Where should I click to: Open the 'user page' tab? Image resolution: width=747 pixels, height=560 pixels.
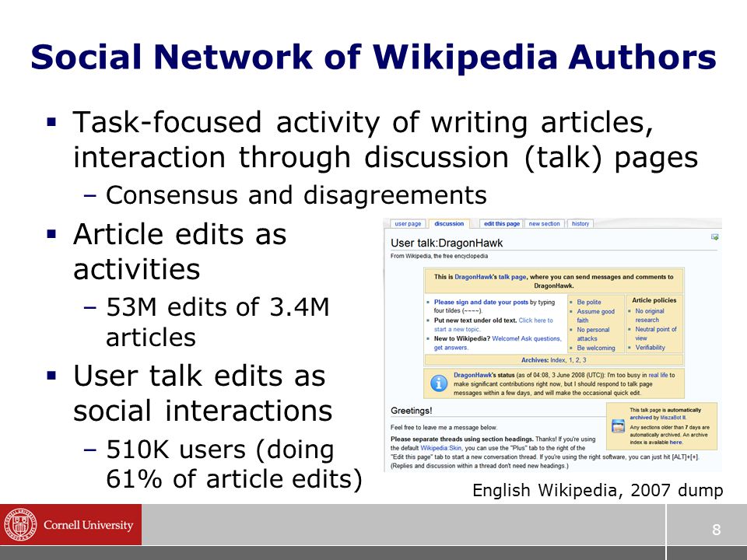tap(408, 224)
